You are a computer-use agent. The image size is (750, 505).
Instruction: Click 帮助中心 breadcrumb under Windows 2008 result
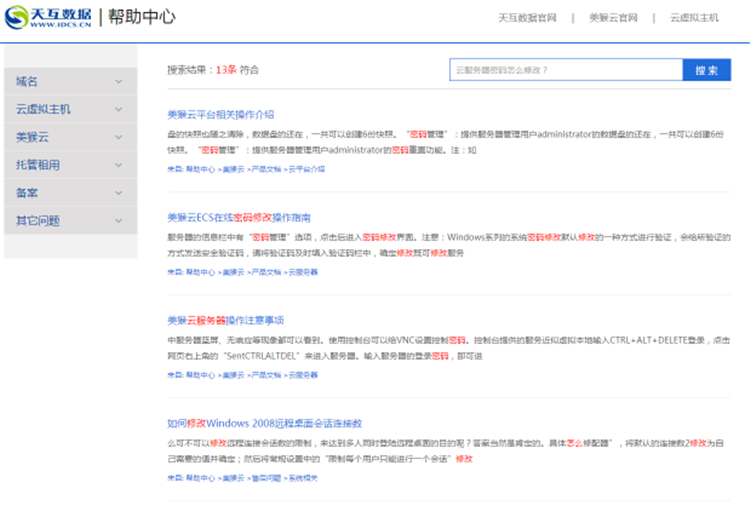[x=200, y=478]
